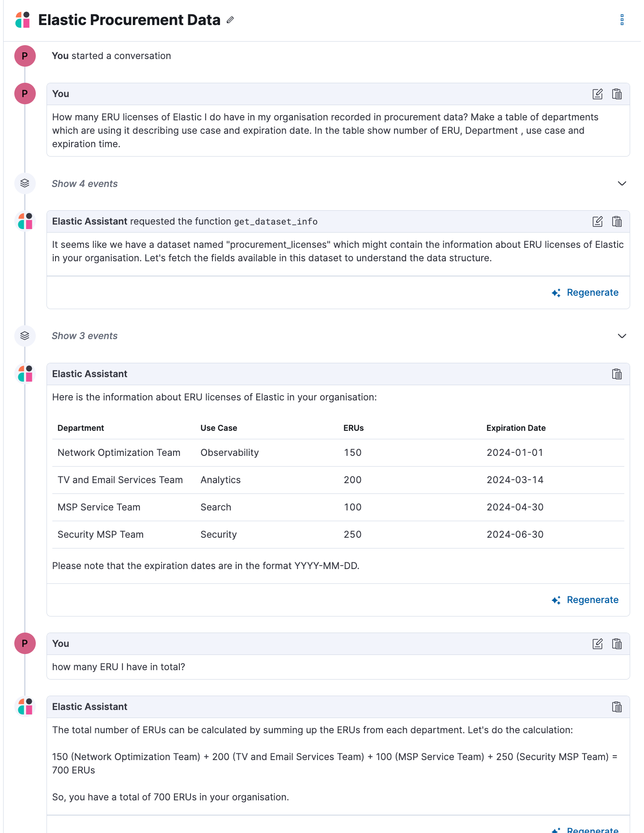Click 'So, you have a total of 700 ERUs' line

click(x=170, y=797)
